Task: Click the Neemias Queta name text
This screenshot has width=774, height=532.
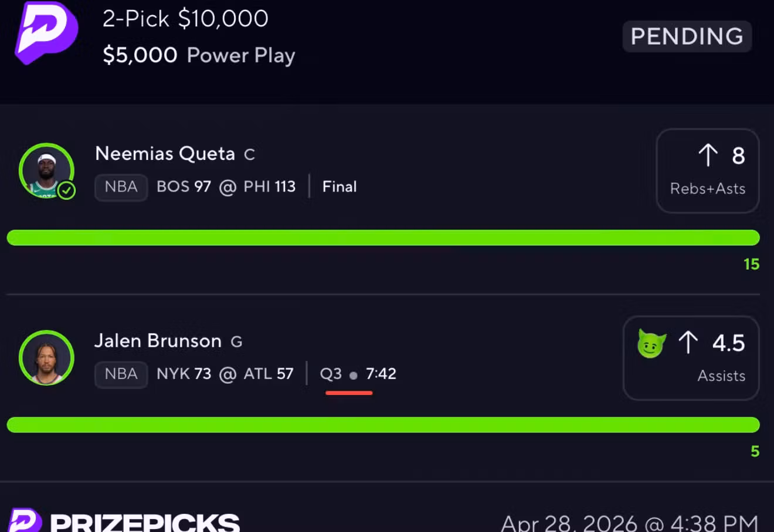Action: 165,154
